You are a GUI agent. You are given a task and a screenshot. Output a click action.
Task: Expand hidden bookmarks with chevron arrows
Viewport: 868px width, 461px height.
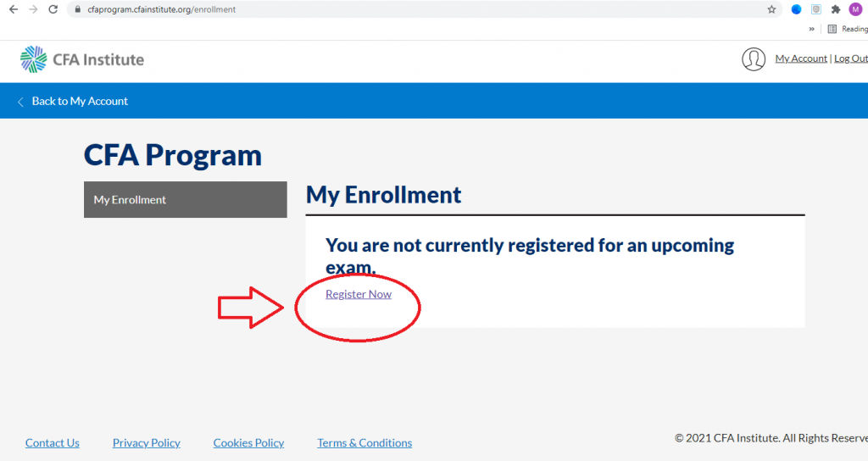coord(811,29)
